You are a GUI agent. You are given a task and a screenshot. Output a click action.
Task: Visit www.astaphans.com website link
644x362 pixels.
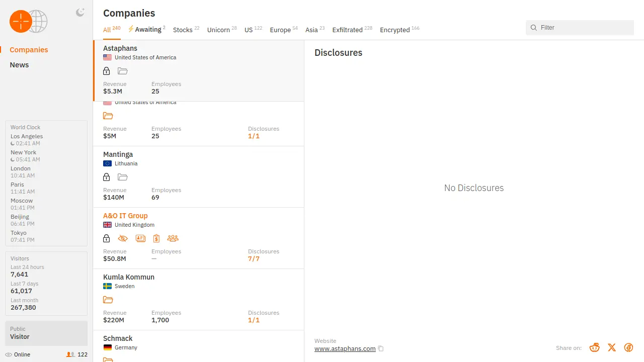point(345,349)
